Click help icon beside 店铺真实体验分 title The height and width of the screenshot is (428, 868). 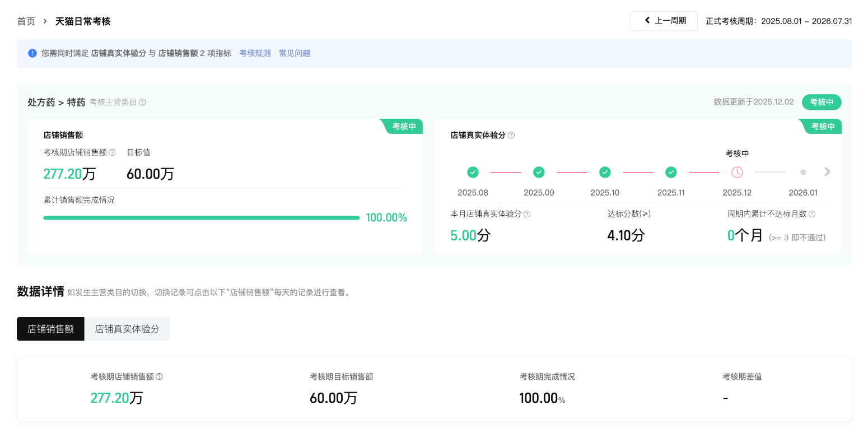coord(511,136)
